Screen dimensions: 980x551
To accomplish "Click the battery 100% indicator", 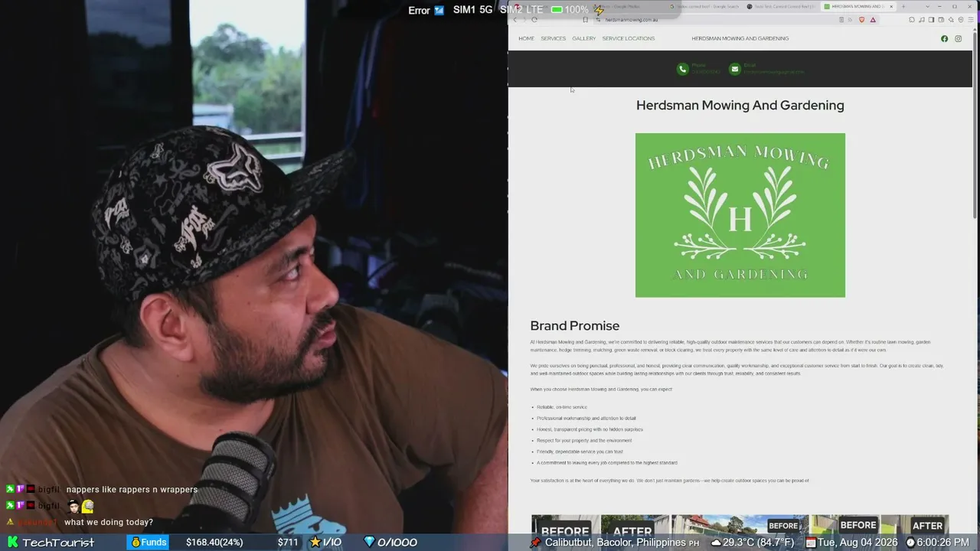I will 570,10.
